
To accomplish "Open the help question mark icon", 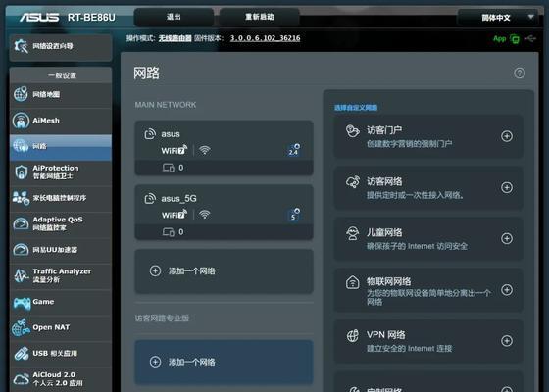I will pos(520,73).
